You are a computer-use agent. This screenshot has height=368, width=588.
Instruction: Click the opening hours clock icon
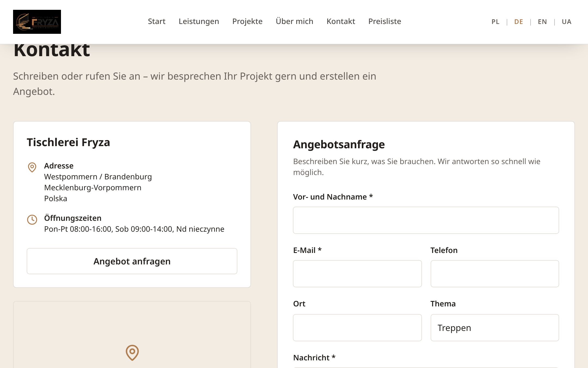tap(32, 219)
